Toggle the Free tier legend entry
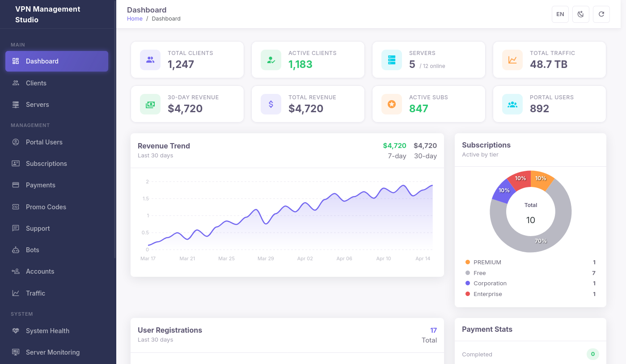Viewport: 626px width, 364px height. [x=479, y=273]
